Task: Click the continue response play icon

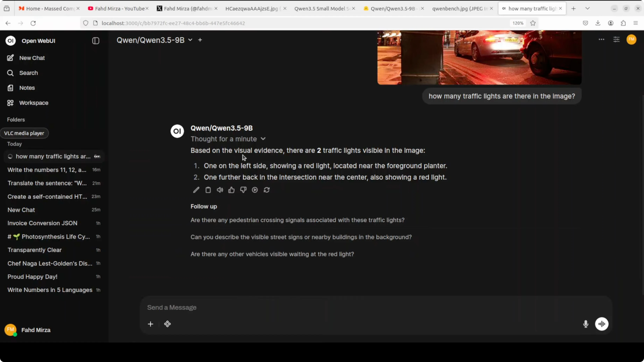Action: 255,190
